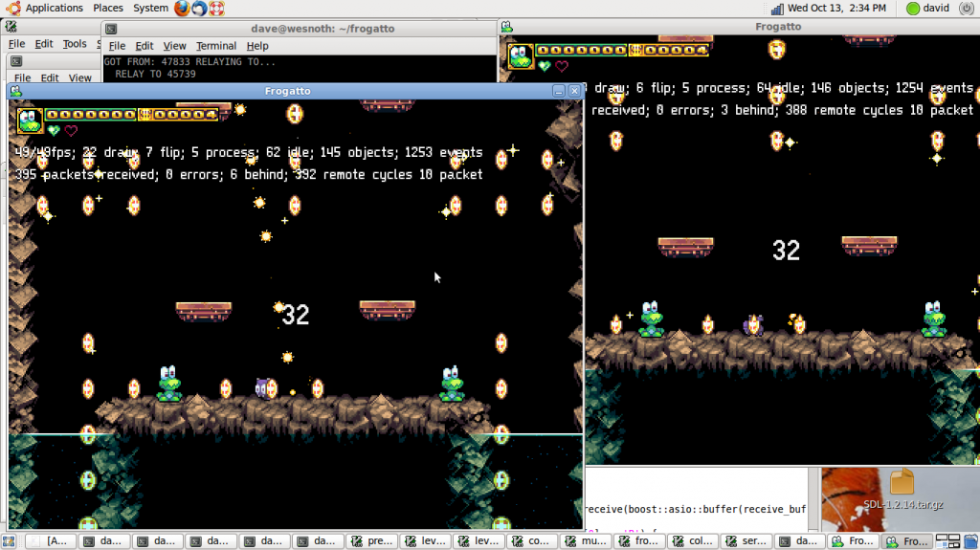Open the 'david' user menu
980x550 pixels.
tap(936, 8)
